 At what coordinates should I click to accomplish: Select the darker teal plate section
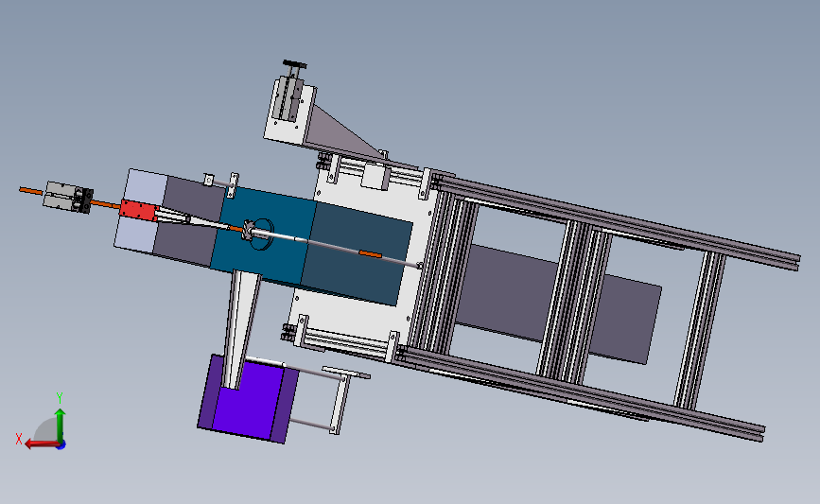point(356,253)
